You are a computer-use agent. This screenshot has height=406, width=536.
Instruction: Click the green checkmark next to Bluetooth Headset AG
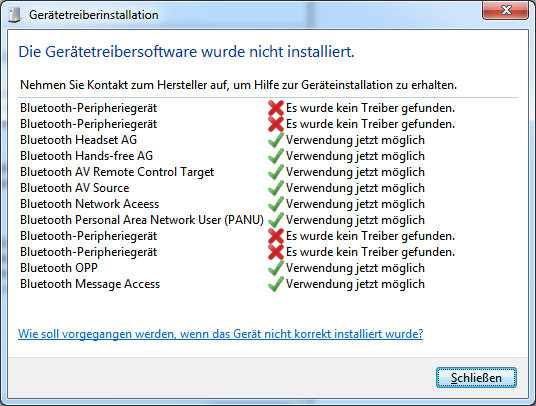pyautogui.click(x=276, y=140)
